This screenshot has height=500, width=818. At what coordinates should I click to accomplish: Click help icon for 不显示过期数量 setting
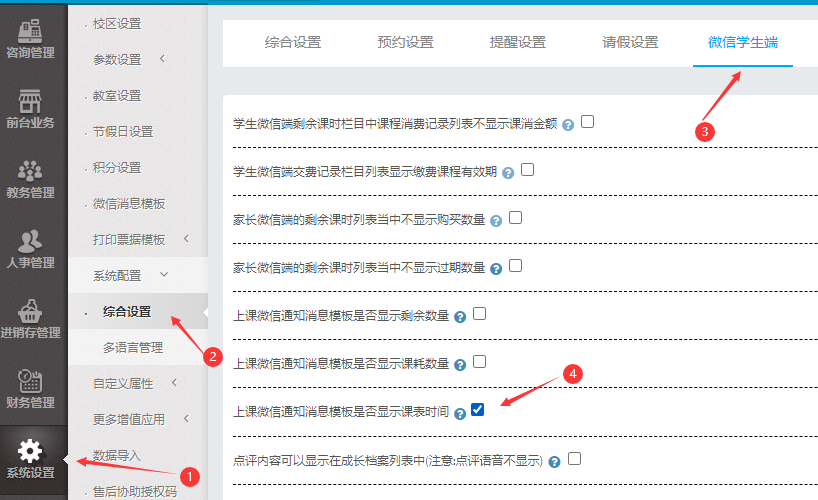[x=496, y=269]
